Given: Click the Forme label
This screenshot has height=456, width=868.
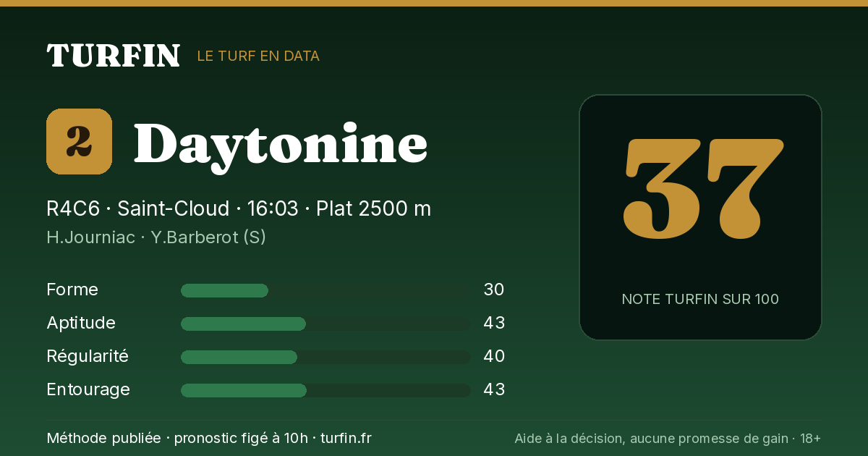Looking at the screenshot, I should click(72, 290).
